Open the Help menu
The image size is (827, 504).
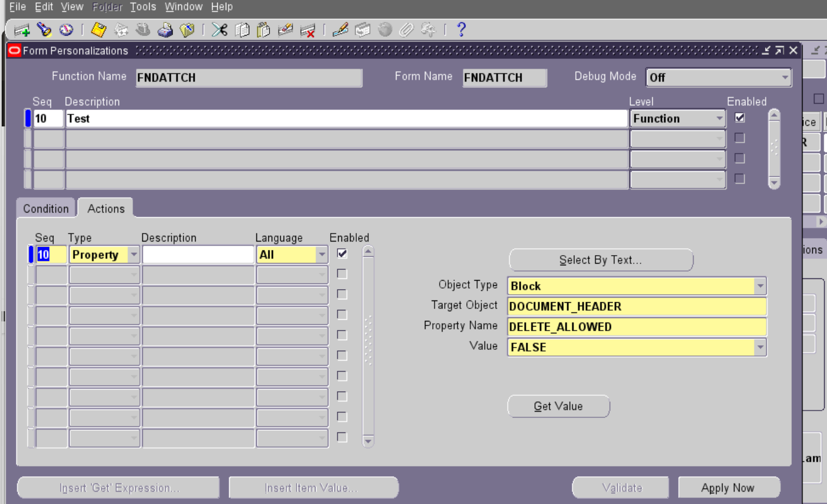(222, 7)
